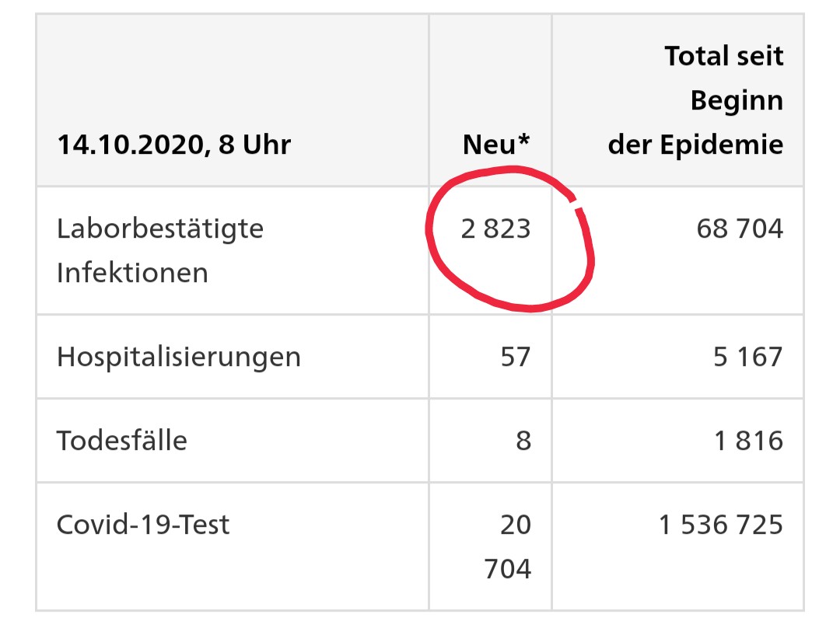Click "Total seit" in the column header

point(723,56)
